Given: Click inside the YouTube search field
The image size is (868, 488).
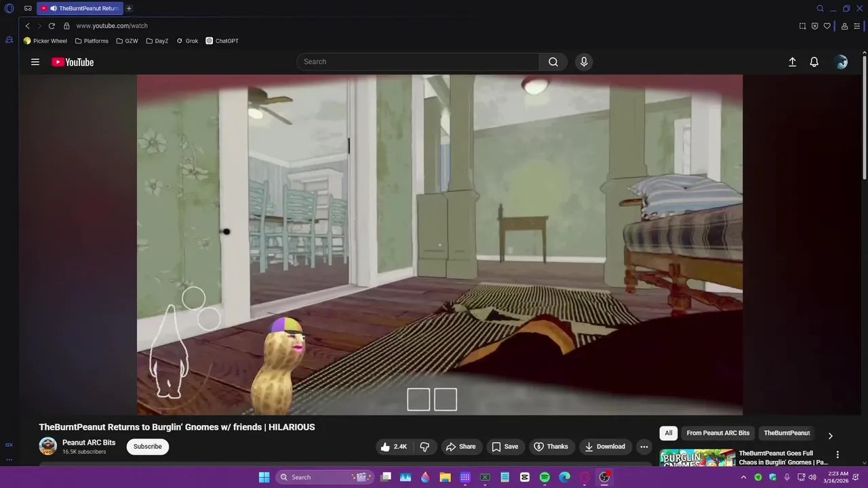Looking at the screenshot, I should click(x=418, y=62).
